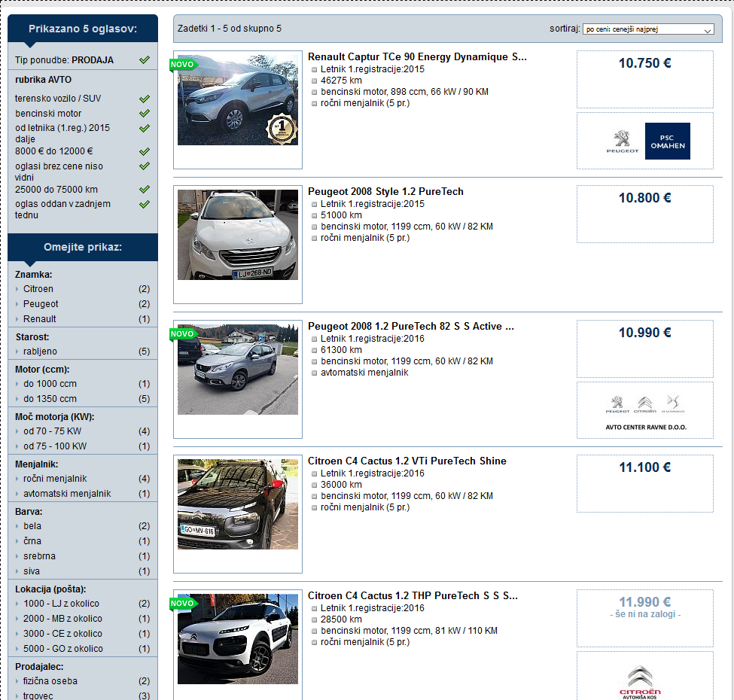Click the 10.750 € price box
The height and width of the screenshot is (700, 734).
(x=645, y=80)
